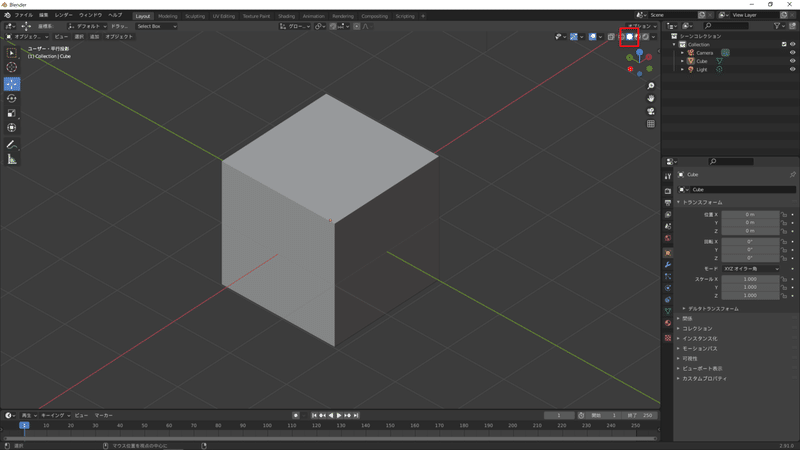Screen dimensions: 800x450
Task: Open the Scene properties tab
Action: pyautogui.click(x=668, y=226)
